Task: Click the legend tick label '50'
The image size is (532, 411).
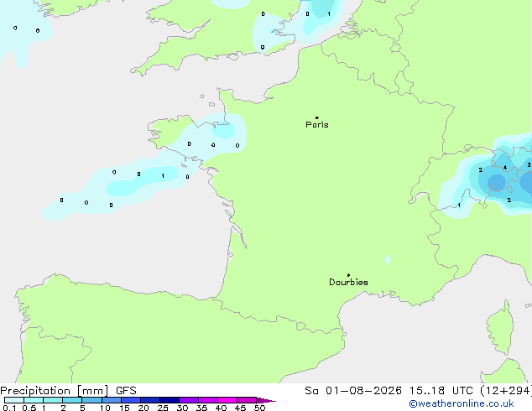Action: coord(259,408)
